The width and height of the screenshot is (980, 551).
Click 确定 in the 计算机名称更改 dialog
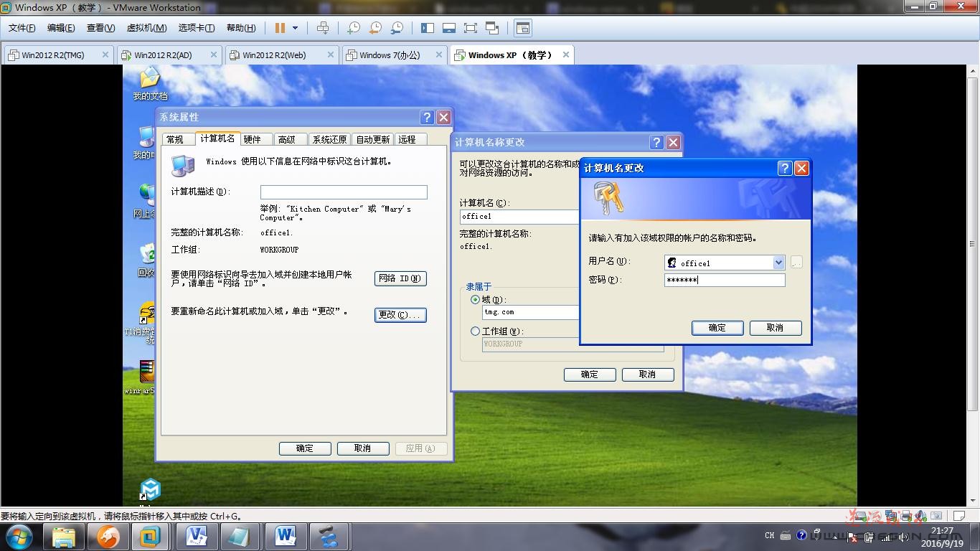coord(590,375)
